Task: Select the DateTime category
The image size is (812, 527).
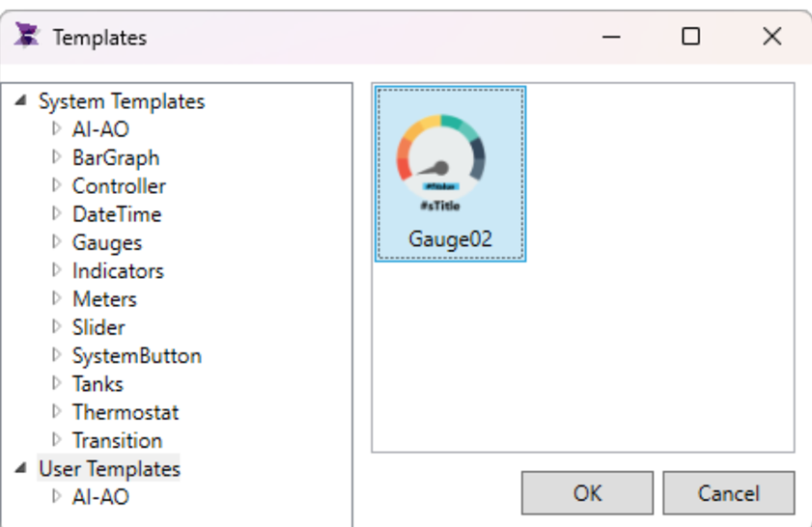Action: [x=116, y=214]
